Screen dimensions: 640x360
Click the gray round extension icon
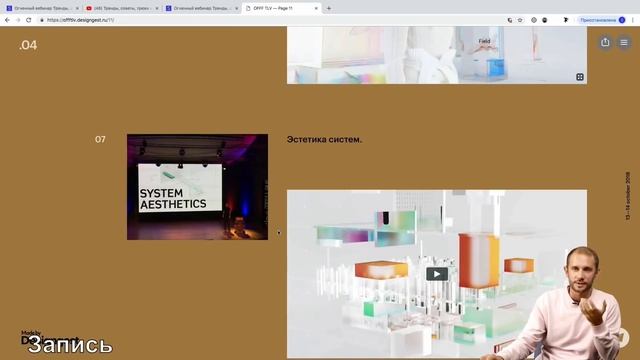tap(534, 20)
